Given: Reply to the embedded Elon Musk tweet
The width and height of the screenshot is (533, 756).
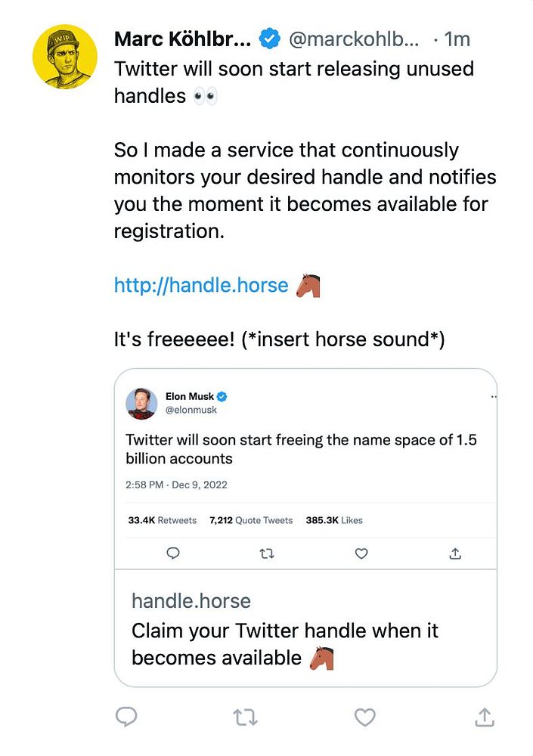Looking at the screenshot, I should [172, 553].
